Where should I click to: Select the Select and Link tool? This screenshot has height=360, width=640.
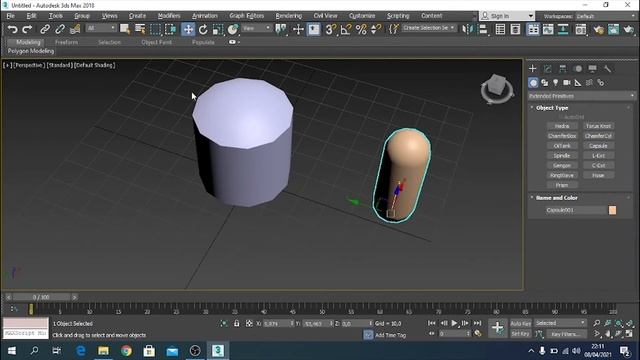44,29
